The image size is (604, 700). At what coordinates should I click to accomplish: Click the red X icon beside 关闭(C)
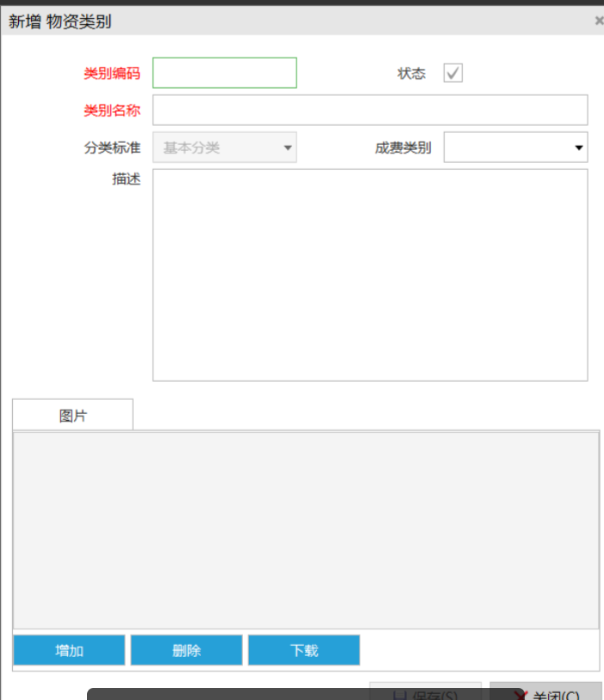(520, 695)
